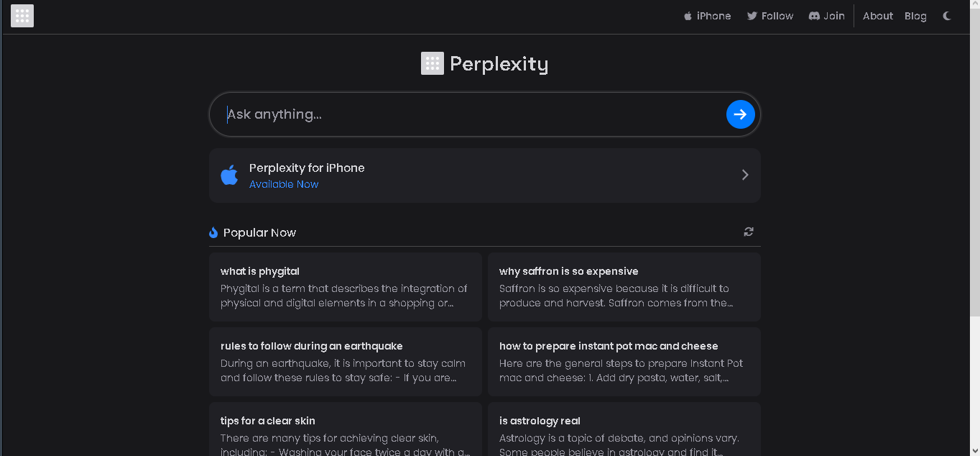Open the instant pot mac and cheese card
Viewport: 980px width, 456px height.
pos(624,361)
